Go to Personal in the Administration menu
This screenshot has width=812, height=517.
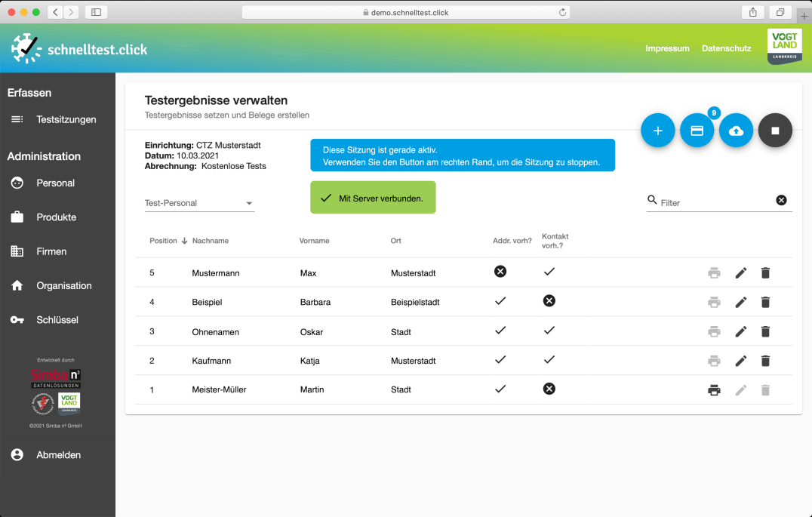[x=55, y=183]
